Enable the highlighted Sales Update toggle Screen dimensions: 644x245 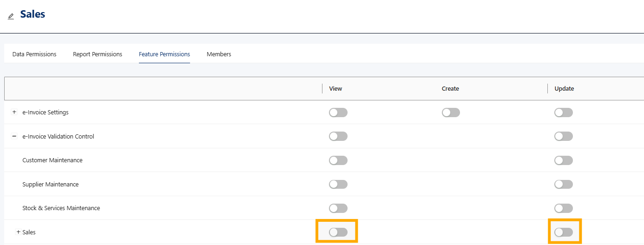tap(564, 232)
